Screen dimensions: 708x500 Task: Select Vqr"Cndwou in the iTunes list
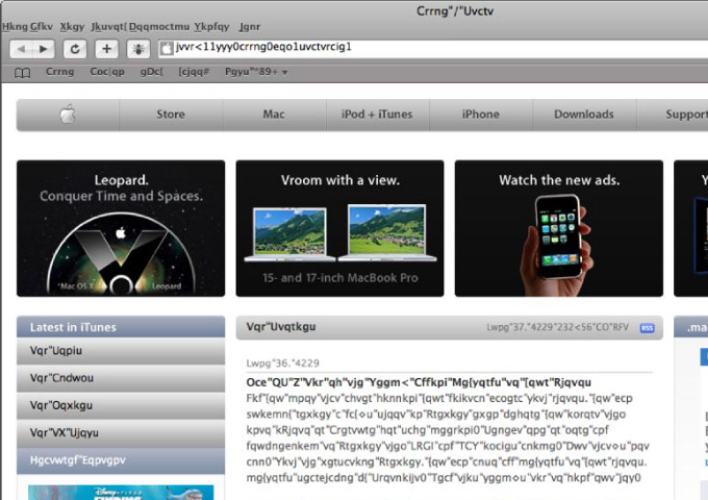tap(121, 378)
